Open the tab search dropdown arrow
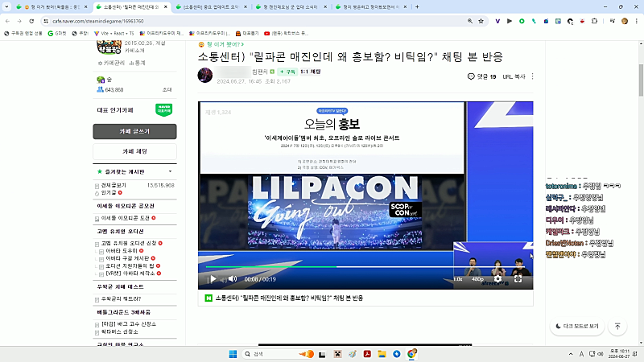644x362 pixels. (x=6, y=7)
